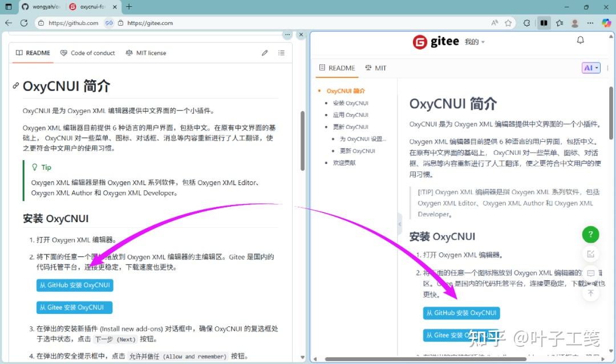Jump to 应用 OxyCNUI in Gitee outline
Screen dimensions: 616x364
click(x=350, y=115)
